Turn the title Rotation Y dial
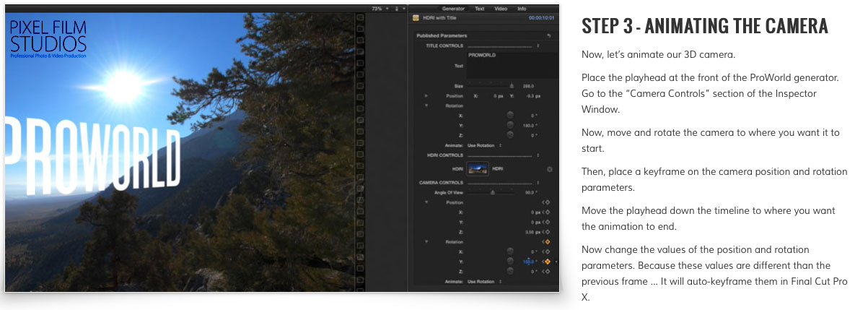This screenshot has height=310, width=868. point(511,124)
